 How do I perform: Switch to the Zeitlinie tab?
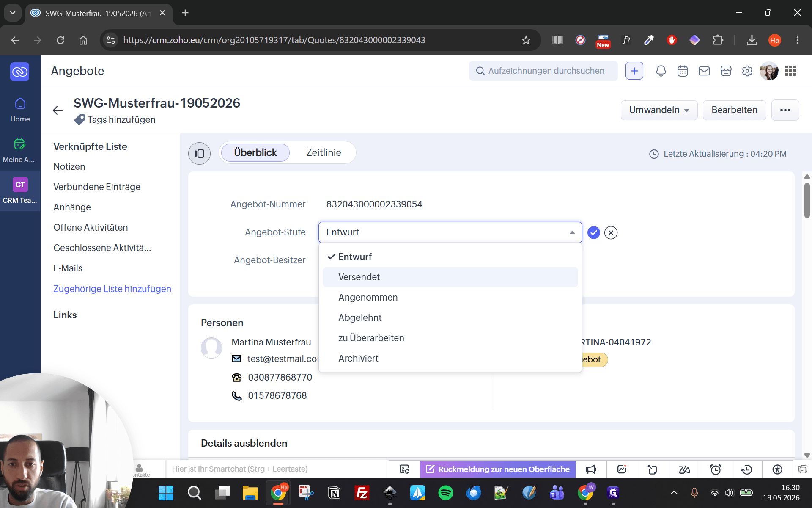coord(324,152)
